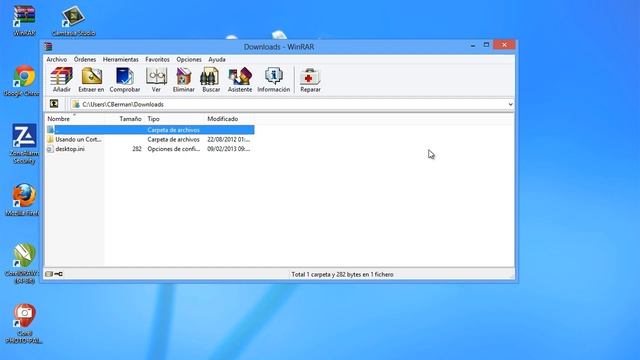Viewport: 640px width, 360px height.
Task: Select the ZoneAlarm Security desktop shortcut
Action: pos(24,144)
